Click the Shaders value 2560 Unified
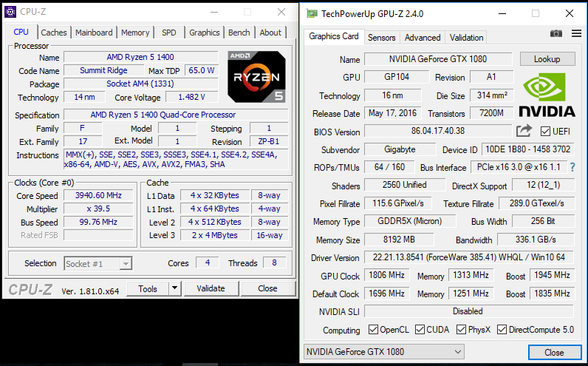 (x=405, y=185)
